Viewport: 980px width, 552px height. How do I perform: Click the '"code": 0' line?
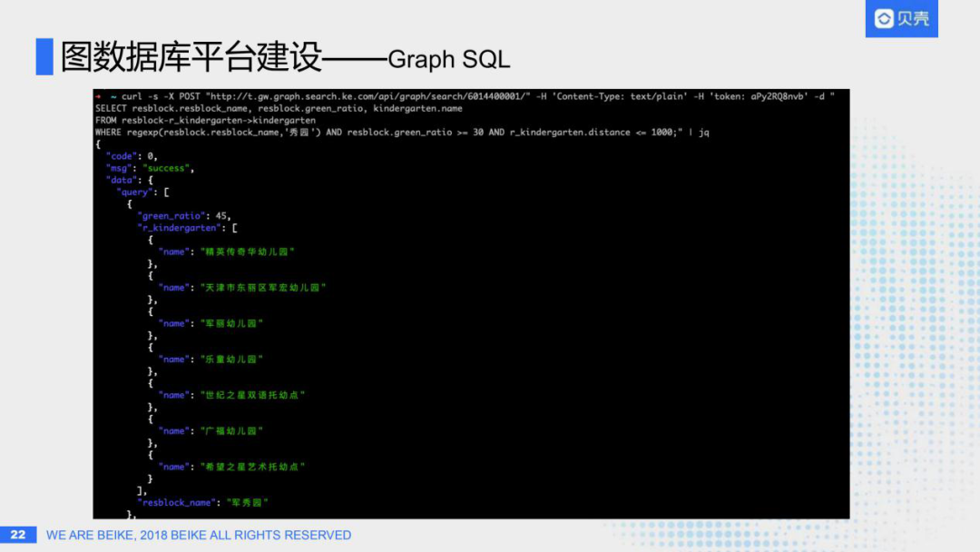point(132,156)
